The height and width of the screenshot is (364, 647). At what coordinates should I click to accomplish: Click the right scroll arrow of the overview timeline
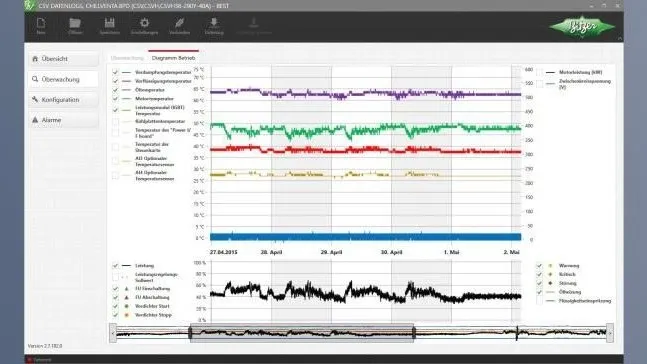[x=610, y=333]
